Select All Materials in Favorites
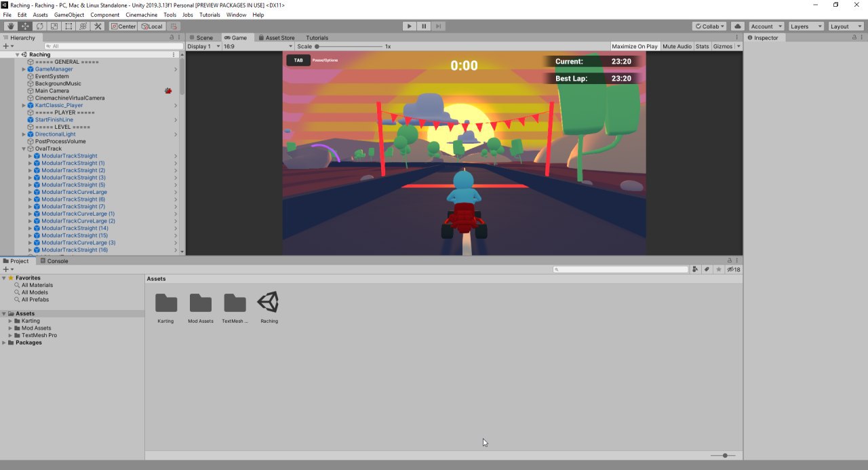This screenshot has width=868, height=470. (x=37, y=285)
